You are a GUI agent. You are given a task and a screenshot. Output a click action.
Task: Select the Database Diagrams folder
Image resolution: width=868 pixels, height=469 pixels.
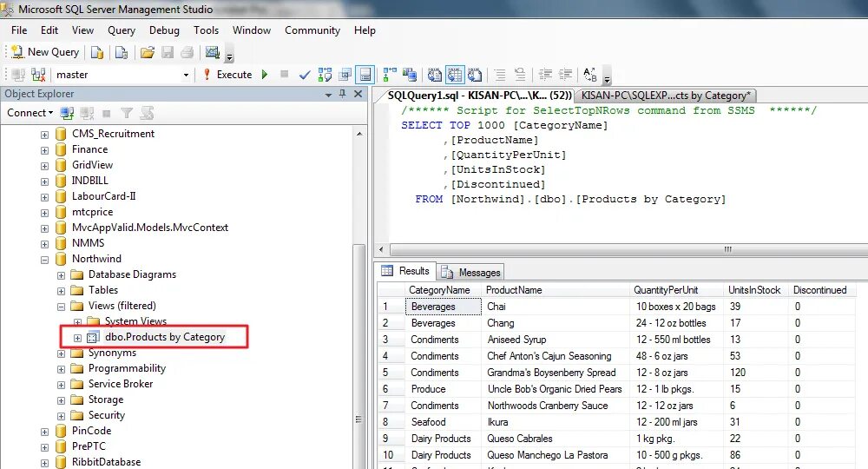132,274
